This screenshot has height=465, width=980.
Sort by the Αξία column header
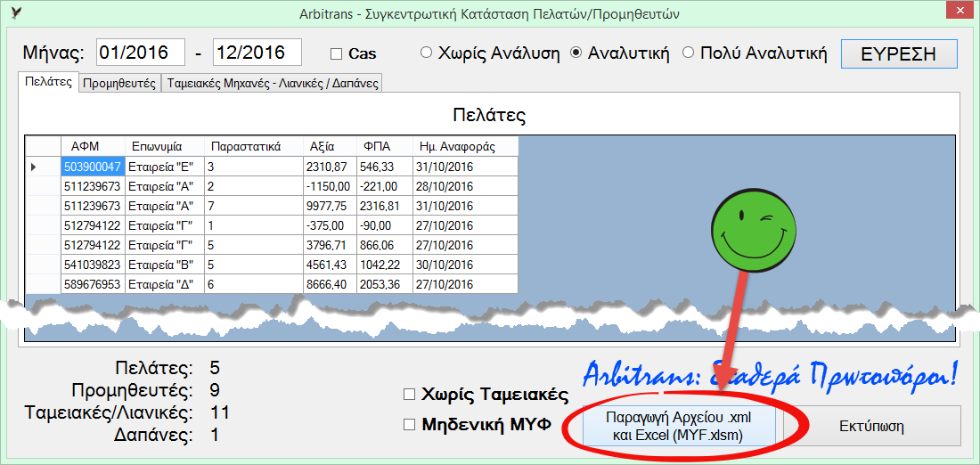[330, 147]
